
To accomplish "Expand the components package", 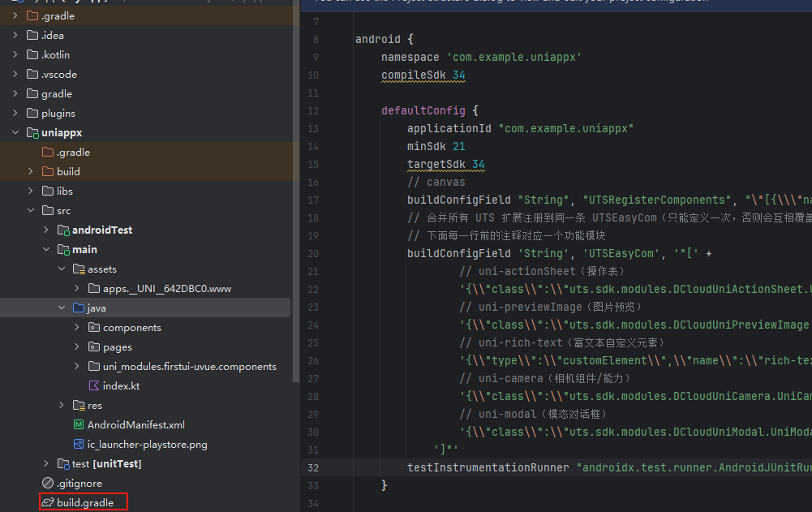I will click(77, 328).
